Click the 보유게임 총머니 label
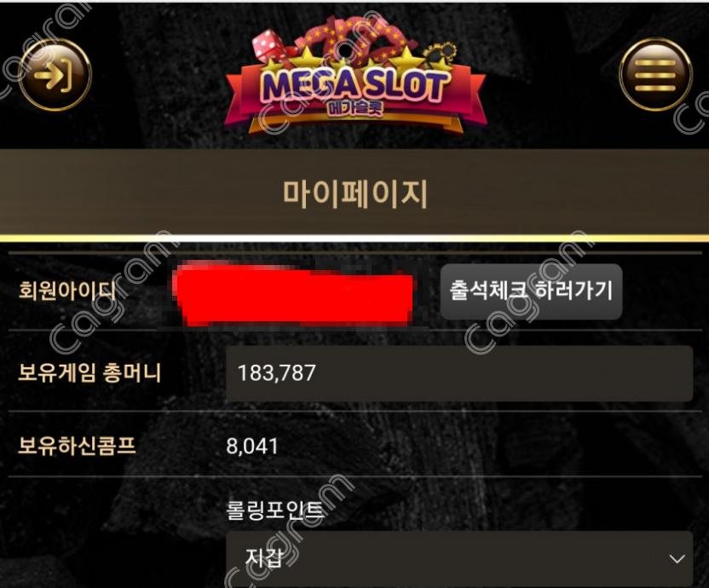This screenshot has width=709, height=588. pyautogui.click(x=89, y=373)
